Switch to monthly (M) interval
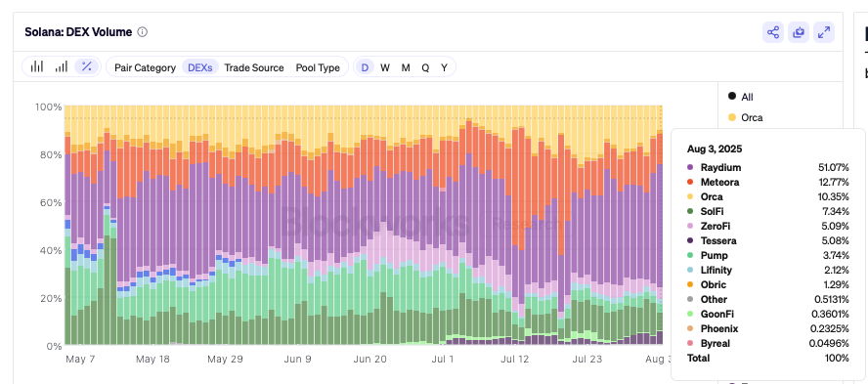Viewport: 868px width, 384px height. 406,67
